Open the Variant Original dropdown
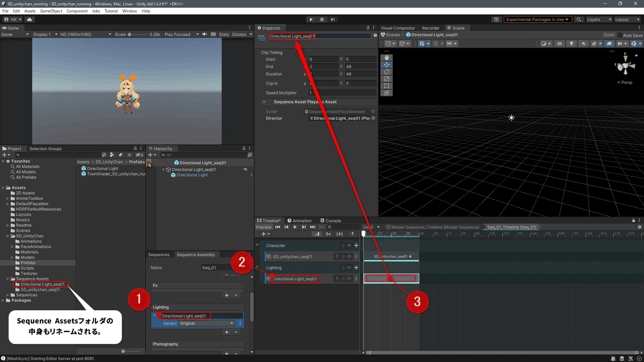Screen dimensions: 644x362 [x=207, y=323]
